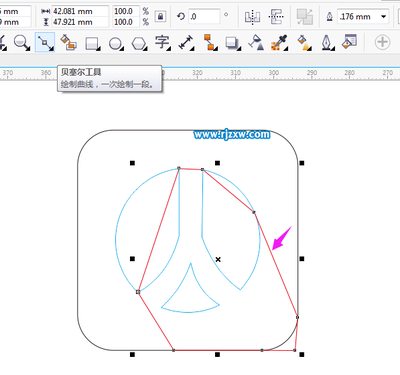Mirror the object horizontally
Image resolution: width=400 pixels, height=375 pixels.
[252, 16]
